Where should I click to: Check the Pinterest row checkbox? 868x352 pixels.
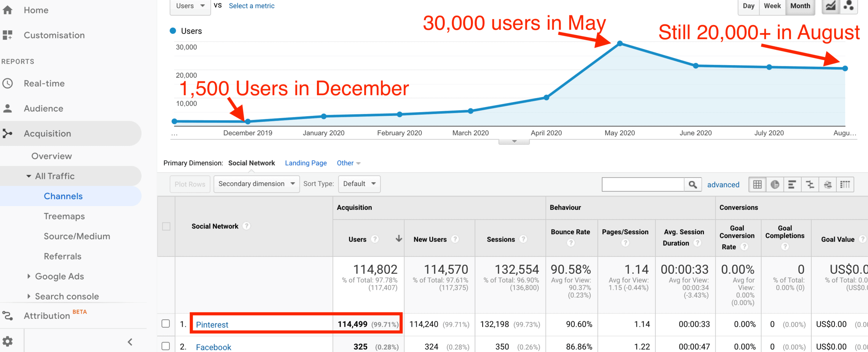click(x=166, y=324)
